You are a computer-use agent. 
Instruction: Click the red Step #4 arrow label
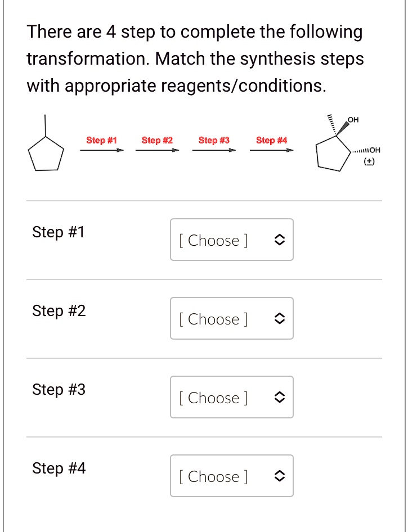[272, 140]
